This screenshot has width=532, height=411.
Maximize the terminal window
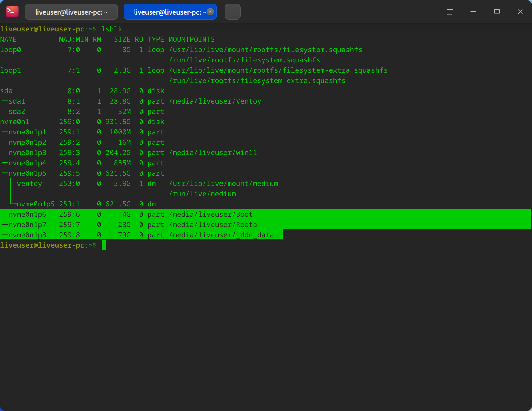(x=497, y=12)
